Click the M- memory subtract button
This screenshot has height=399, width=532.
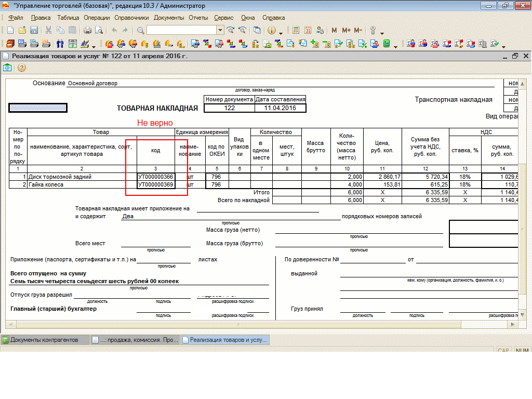pyautogui.click(x=358, y=30)
